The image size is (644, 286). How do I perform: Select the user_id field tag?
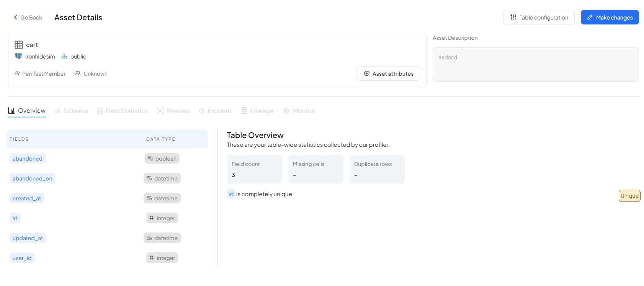22,258
